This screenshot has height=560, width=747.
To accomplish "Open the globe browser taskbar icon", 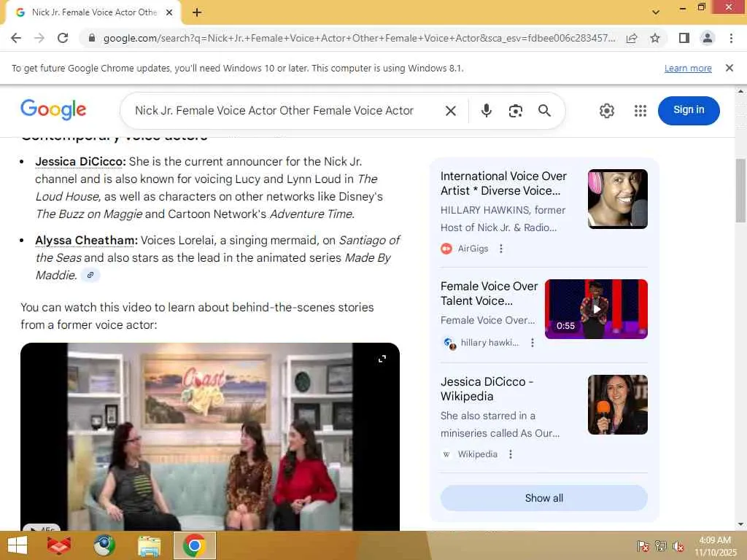I will tap(104, 545).
